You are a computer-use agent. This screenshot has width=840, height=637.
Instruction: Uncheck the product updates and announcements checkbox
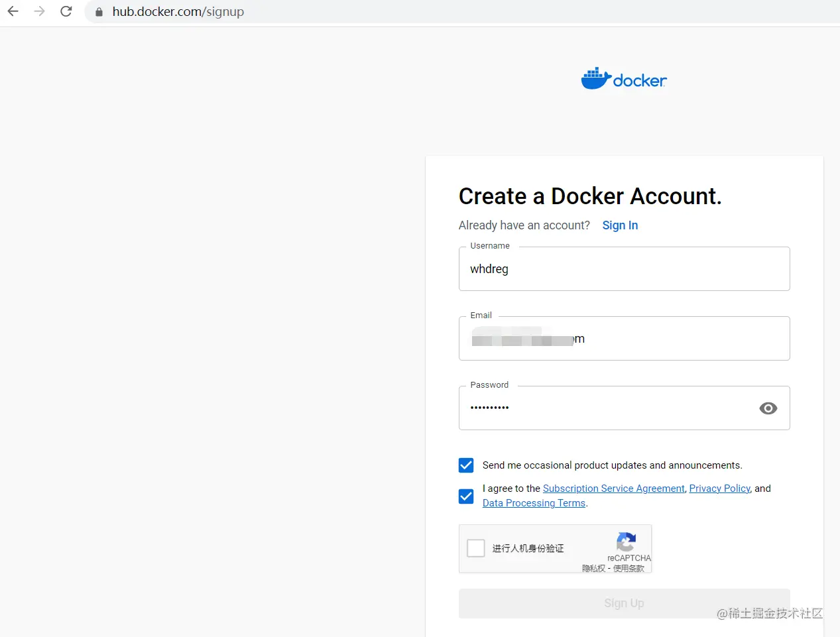click(466, 465)
